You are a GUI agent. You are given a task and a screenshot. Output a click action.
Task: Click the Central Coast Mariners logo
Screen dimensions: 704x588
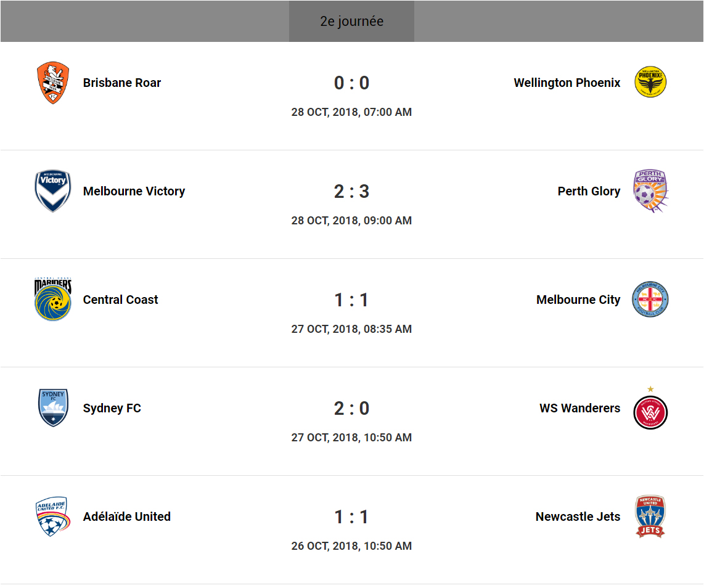52,300
